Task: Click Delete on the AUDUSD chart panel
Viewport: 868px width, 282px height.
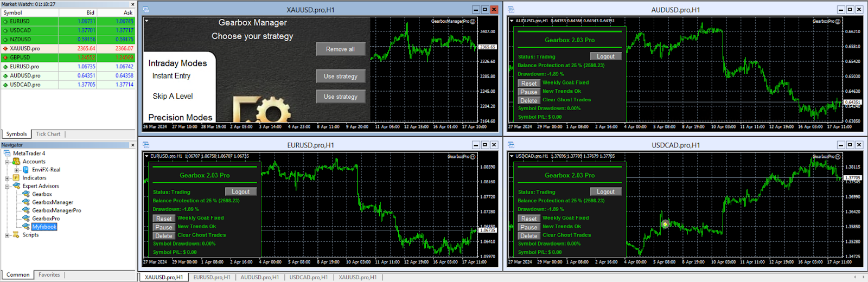Action: pos(529,101)
